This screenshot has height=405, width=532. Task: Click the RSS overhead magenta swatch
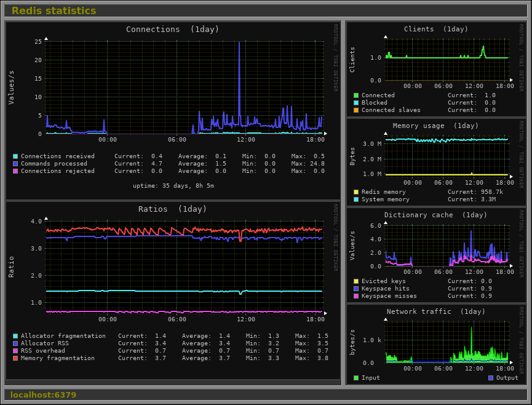[15, 351]
